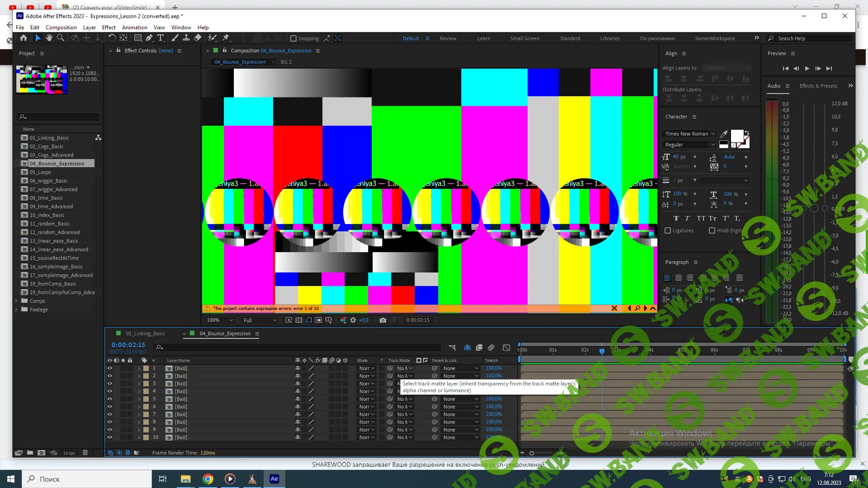The height and width of the screenshot is (488, 868).
Task: Select the Puppet Pin tool
Action: (226, 38)
